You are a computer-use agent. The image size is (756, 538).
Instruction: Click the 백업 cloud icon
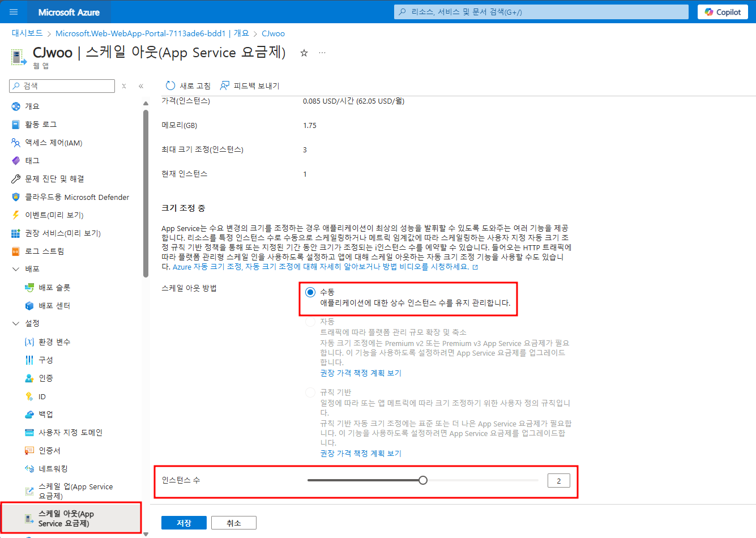[29, 415]
